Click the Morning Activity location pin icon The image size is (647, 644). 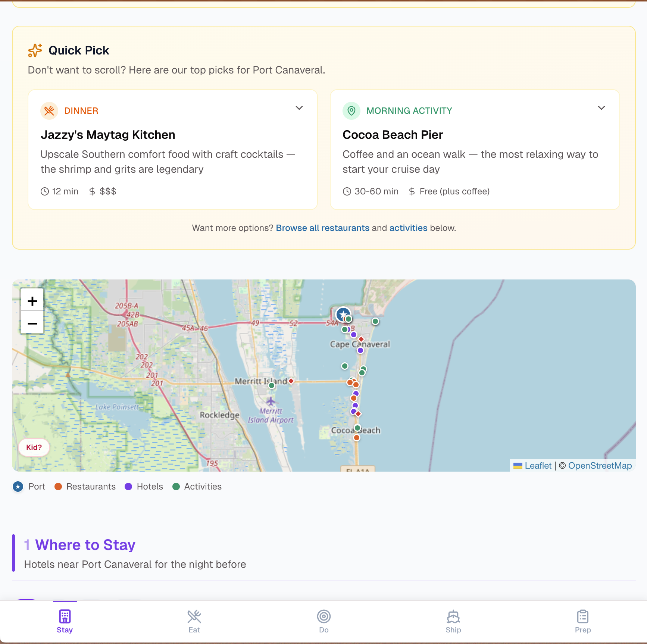[351, 111]
